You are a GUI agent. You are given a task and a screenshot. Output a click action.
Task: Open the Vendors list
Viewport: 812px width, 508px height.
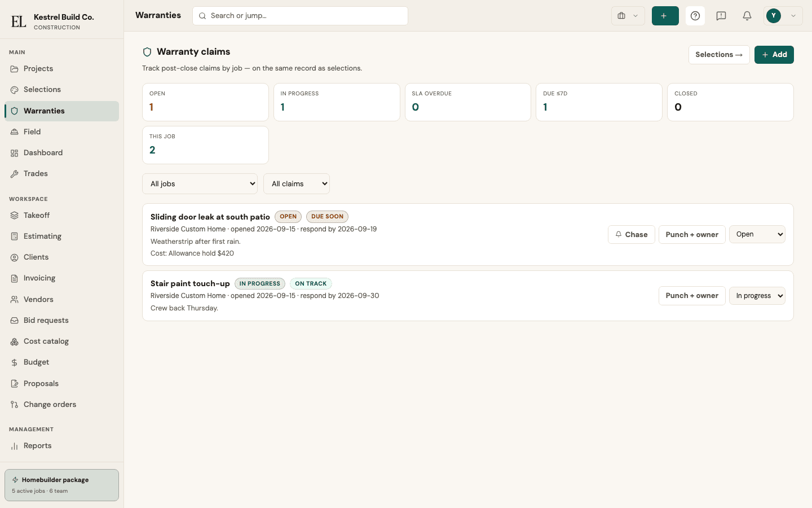tap(62, 300)
